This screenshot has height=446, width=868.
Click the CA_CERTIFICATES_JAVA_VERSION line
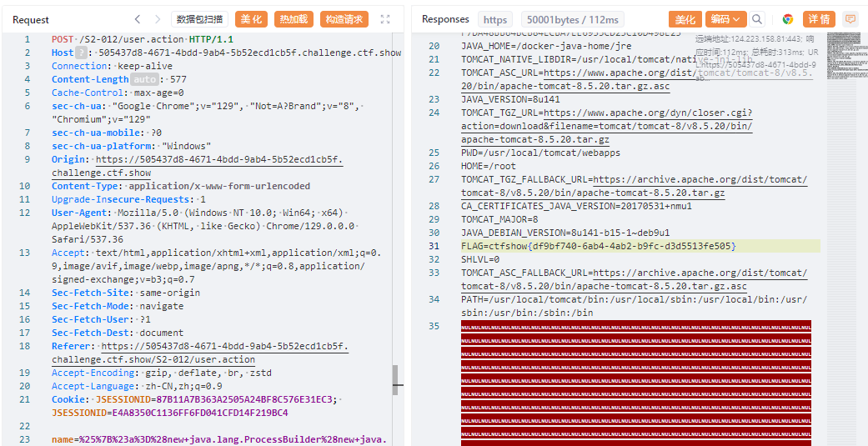point(576,206)
